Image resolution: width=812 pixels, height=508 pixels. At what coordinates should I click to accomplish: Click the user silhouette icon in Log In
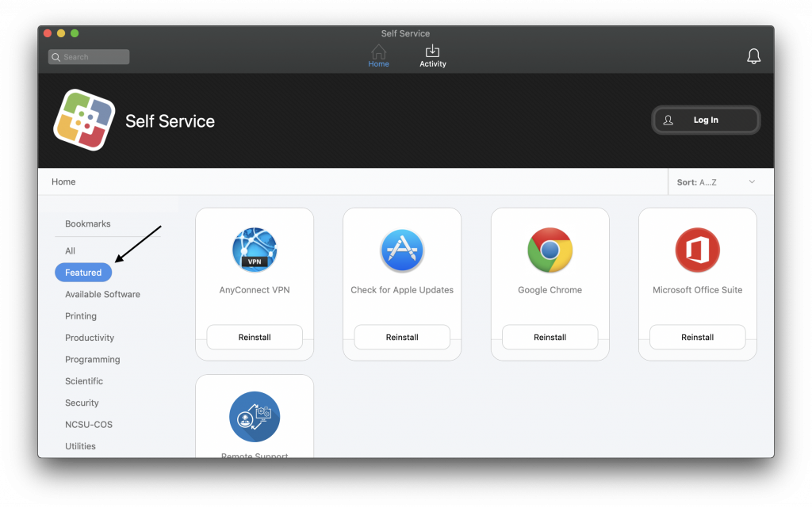point(668,120)
